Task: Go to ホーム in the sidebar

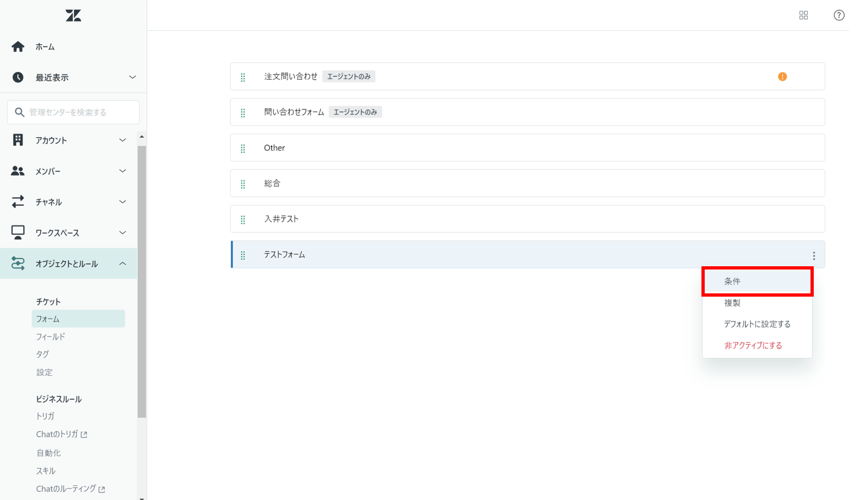Action: 45,47
